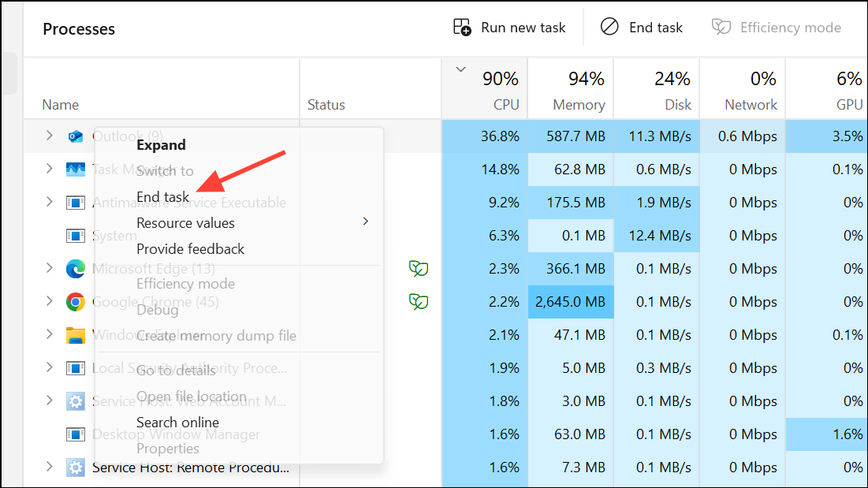Screen dimensions: 868x488
Task: Open the Resource values submenu arrow
Action: (x=365, y=222)
